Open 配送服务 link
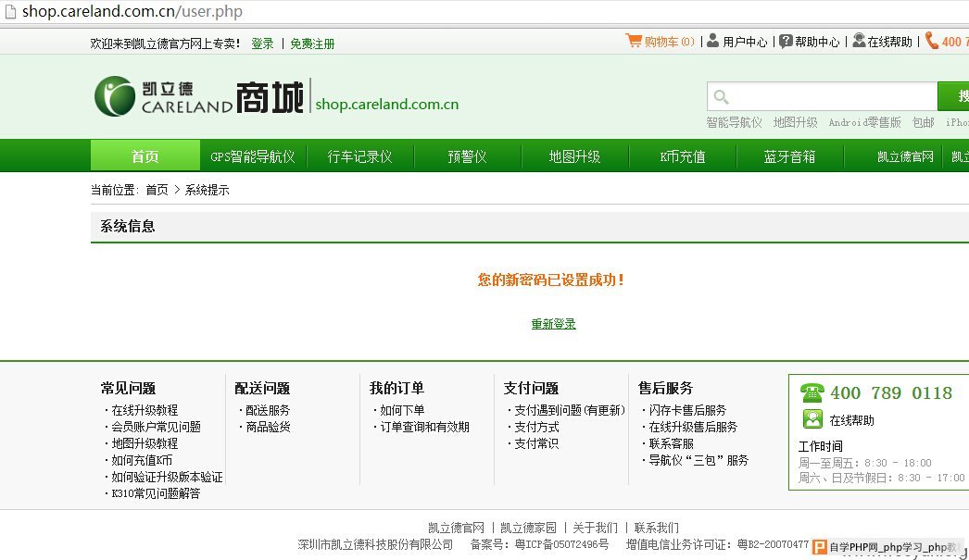The width and height of the screenshot is (969, 560). (268, 410)
